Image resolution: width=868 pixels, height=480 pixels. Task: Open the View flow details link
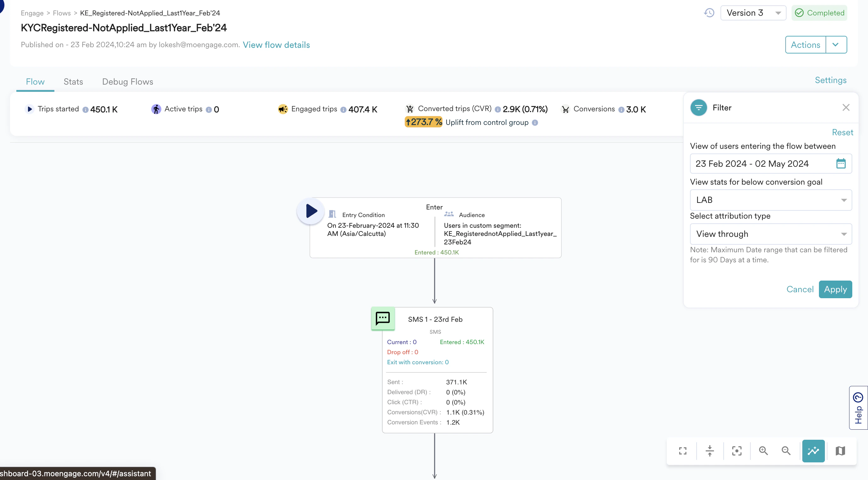(276, 45)
